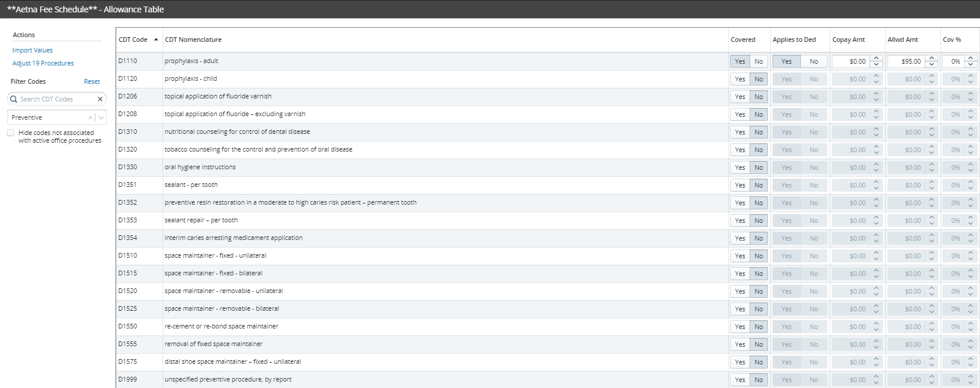Image resolution: width=980 pixels, height=388 pixels.
Task: Choose Covered Yes for D1525
Action: click(x=740, y=309)
